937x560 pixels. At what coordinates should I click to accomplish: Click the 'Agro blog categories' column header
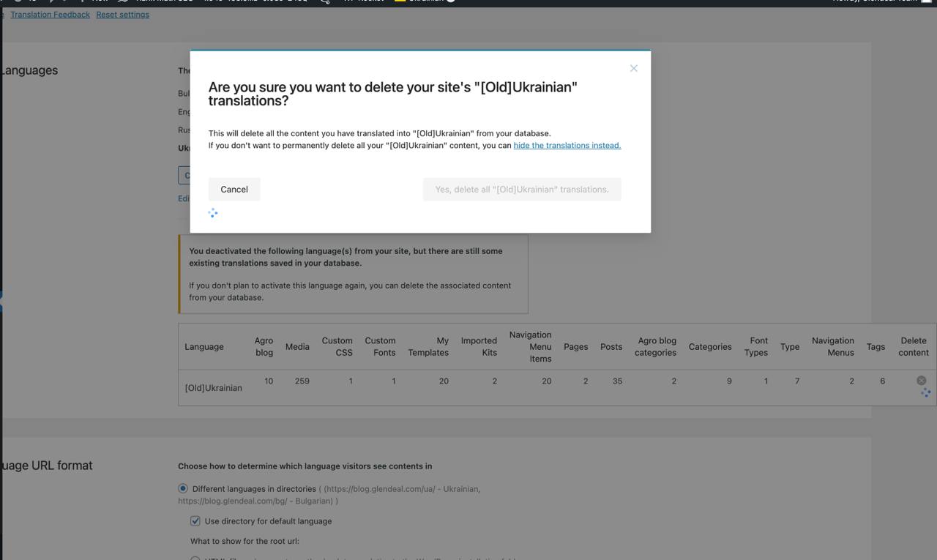(x=656, y=347)
